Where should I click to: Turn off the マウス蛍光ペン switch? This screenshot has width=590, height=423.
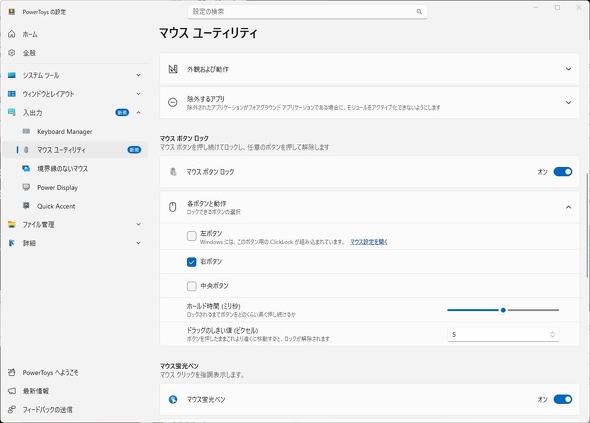point(563,399)
